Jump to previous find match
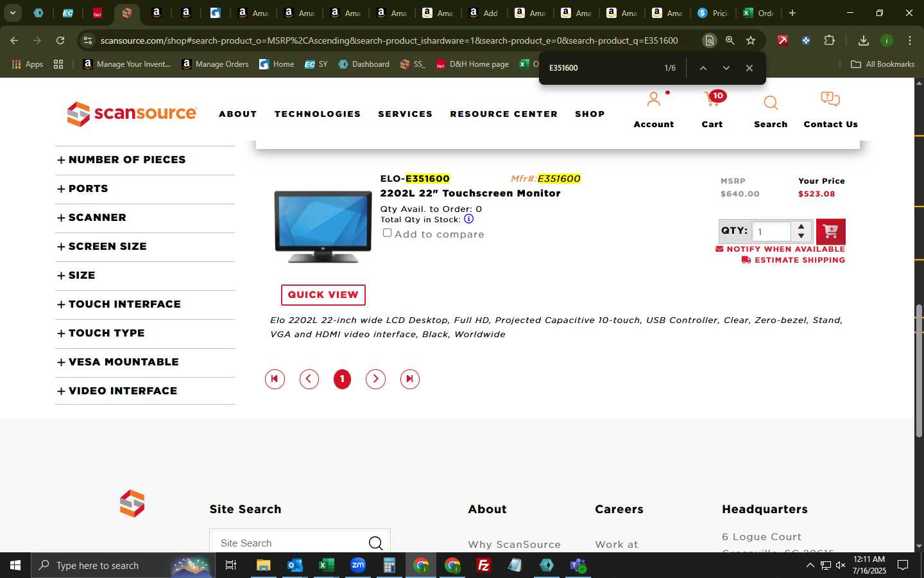 point(703,68)
